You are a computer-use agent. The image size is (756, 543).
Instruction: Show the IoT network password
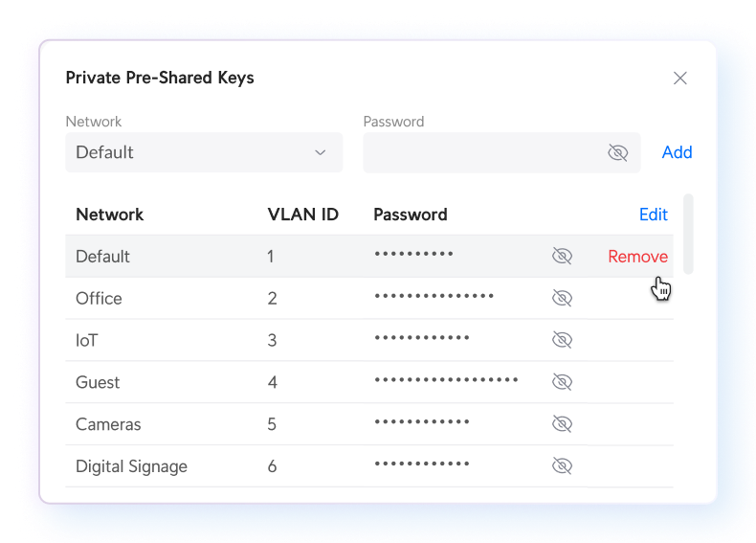[562, 340]
